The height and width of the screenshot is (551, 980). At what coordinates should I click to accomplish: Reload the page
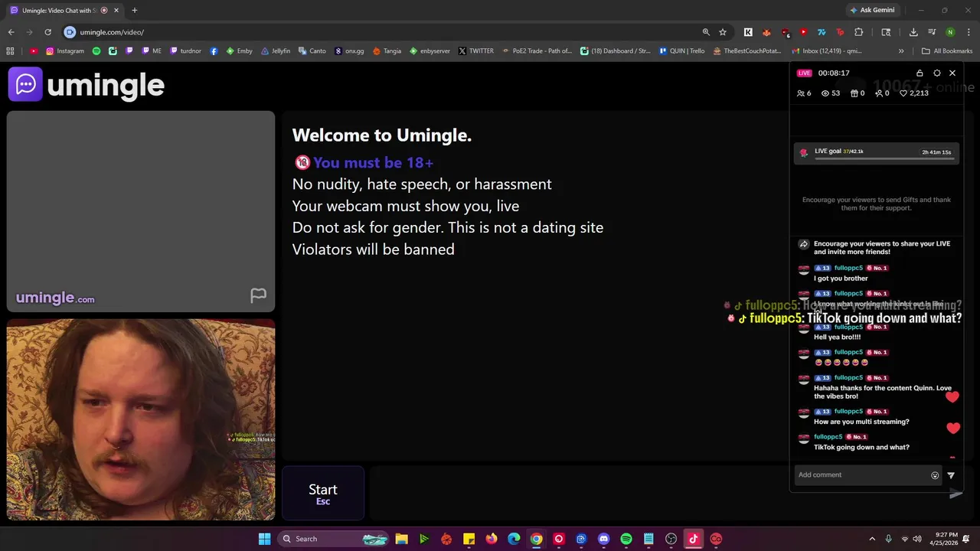tap(47, 32)
